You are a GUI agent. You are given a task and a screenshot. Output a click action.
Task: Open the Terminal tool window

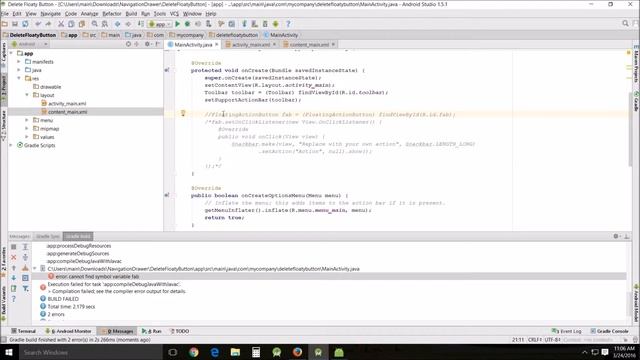(x=24, y=331)
